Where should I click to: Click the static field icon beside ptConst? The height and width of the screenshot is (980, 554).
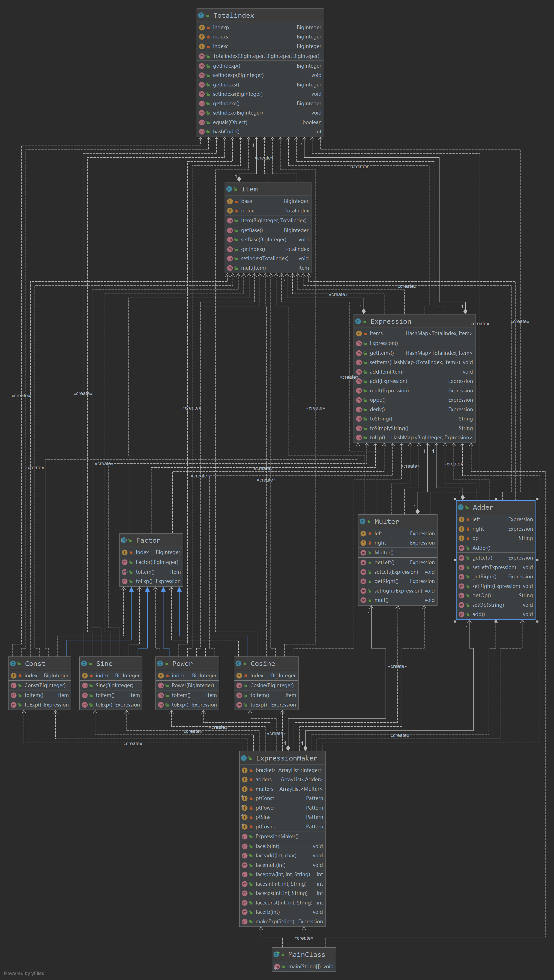coord(244,798)
